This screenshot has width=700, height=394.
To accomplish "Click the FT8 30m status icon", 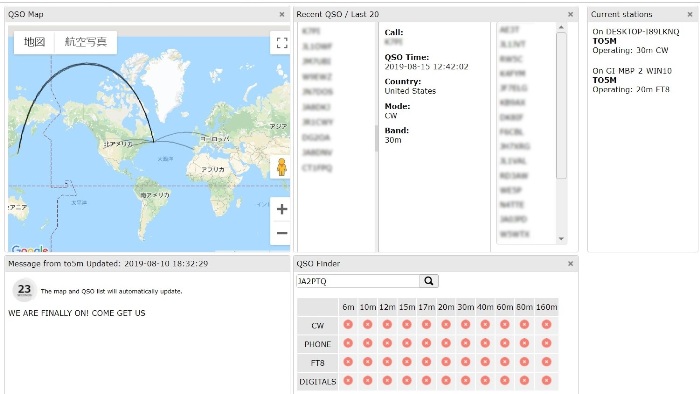I will coord(465,362).
